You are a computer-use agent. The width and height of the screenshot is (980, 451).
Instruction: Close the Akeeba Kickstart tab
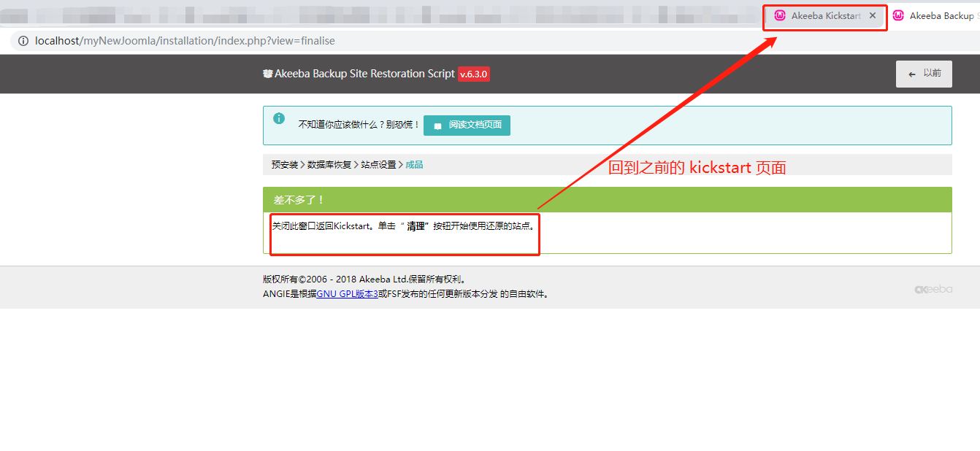873,15
